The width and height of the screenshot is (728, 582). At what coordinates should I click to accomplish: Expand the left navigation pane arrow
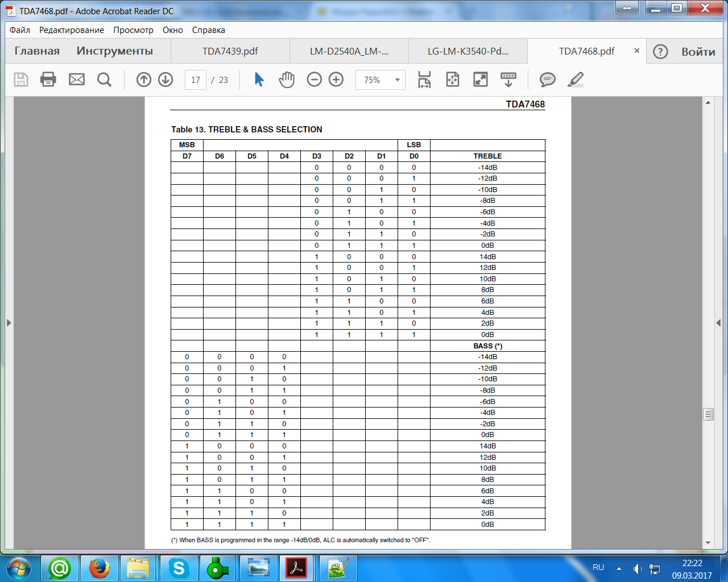(x=9, y=323)
